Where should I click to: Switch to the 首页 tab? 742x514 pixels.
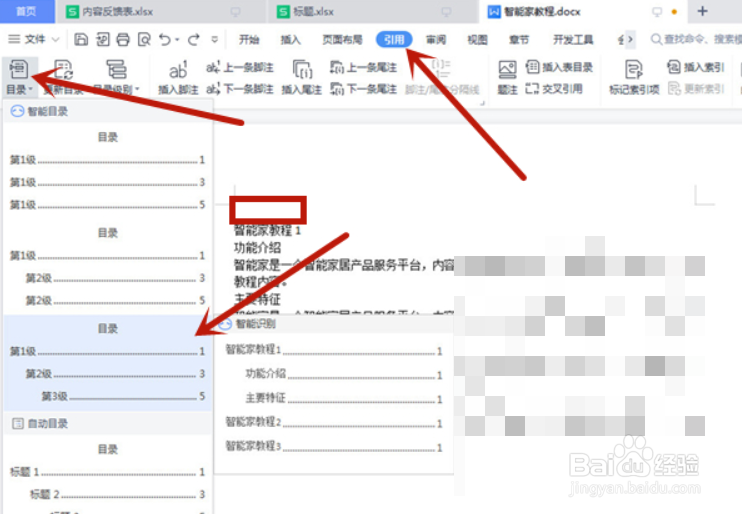coord(26,11)
